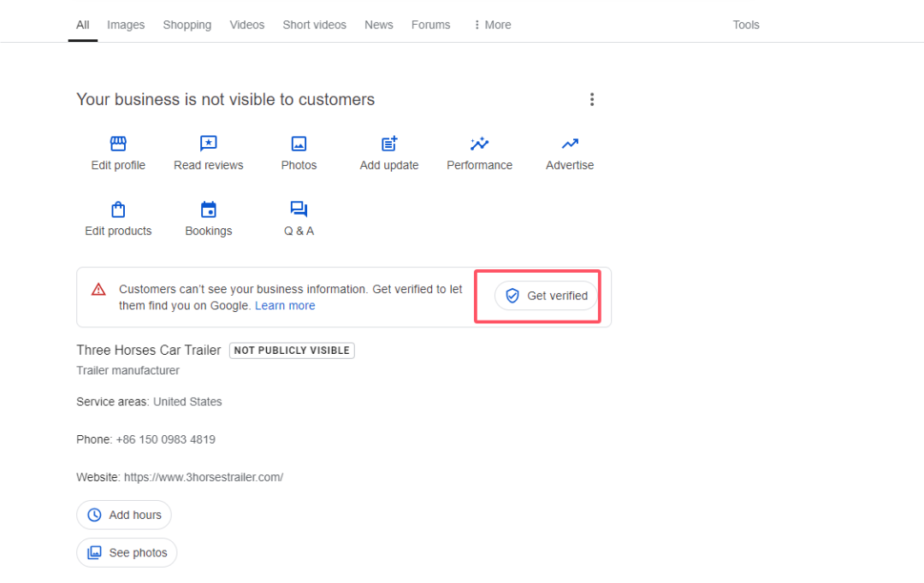The height and width of the screenshot is (583, 924).
Task: Switch to the Shopping tab
Action: tap(187, 25)
